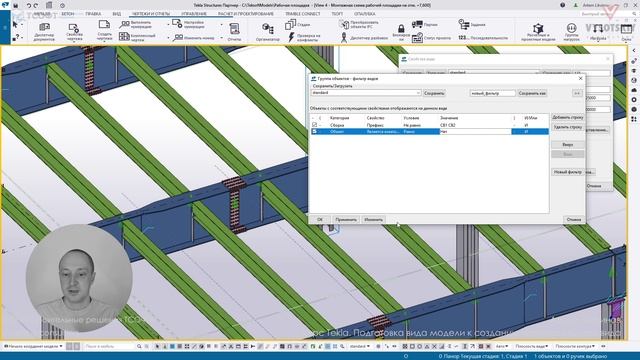Open the TRIMBLE CONNECT tab
Viewport: 640px width, 360px height.
[302, 14]
